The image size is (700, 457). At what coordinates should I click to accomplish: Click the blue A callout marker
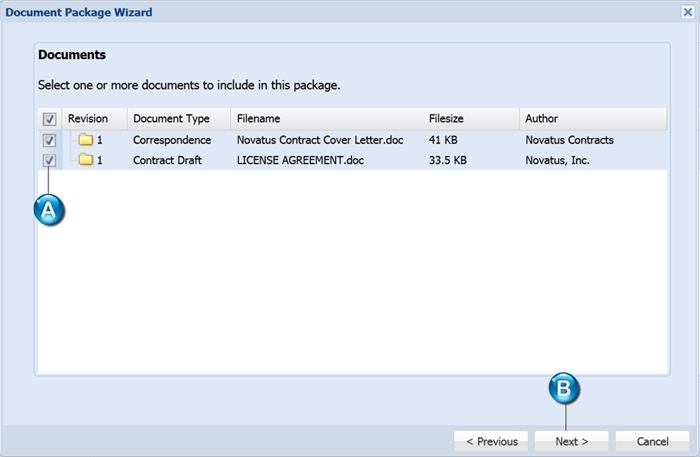[x=49, y=210]
